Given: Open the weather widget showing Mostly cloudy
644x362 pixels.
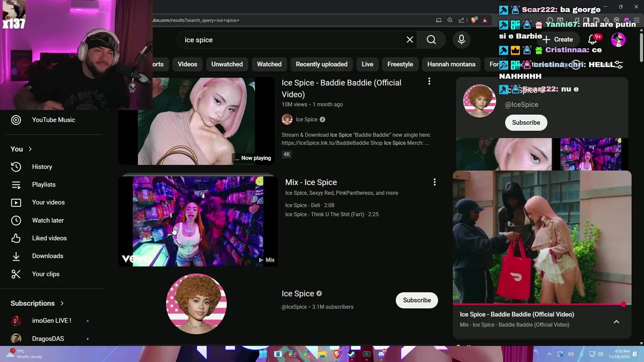Looking at the screenshot, I should point(25,353).
